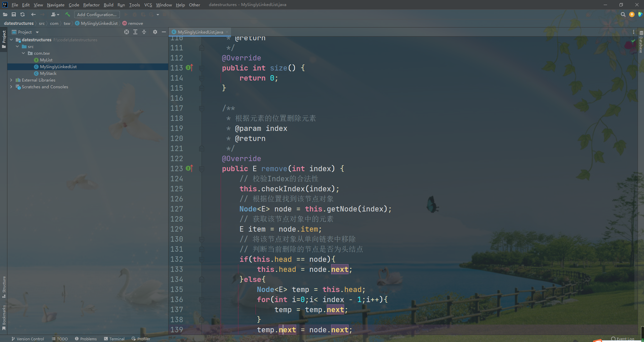
Task: Click src breadcrumb in navigation bar
Action: (42, 23)
